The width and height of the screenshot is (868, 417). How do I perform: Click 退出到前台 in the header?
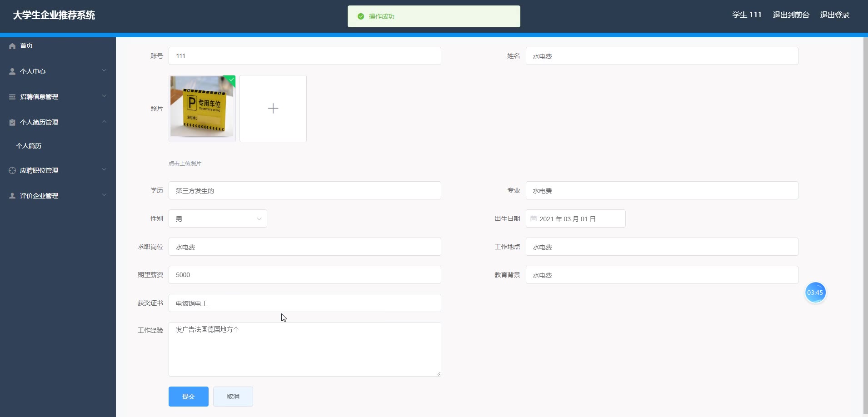(x=791, y=15)
